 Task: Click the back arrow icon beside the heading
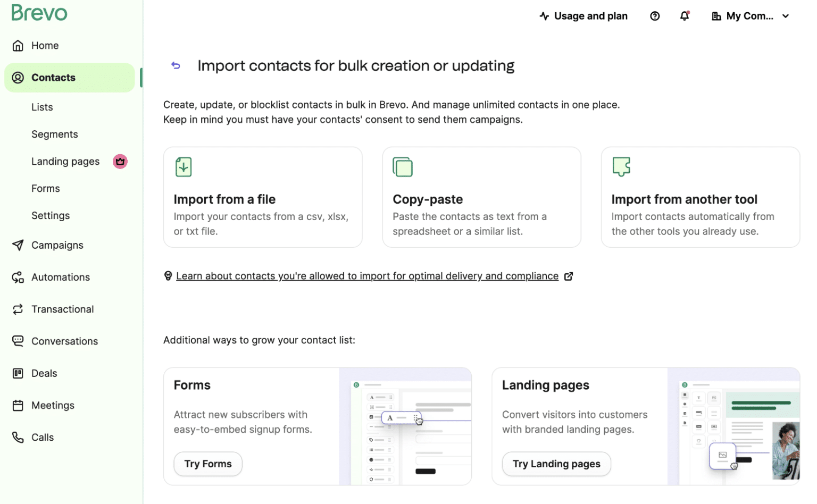click(x=176, y=65)
